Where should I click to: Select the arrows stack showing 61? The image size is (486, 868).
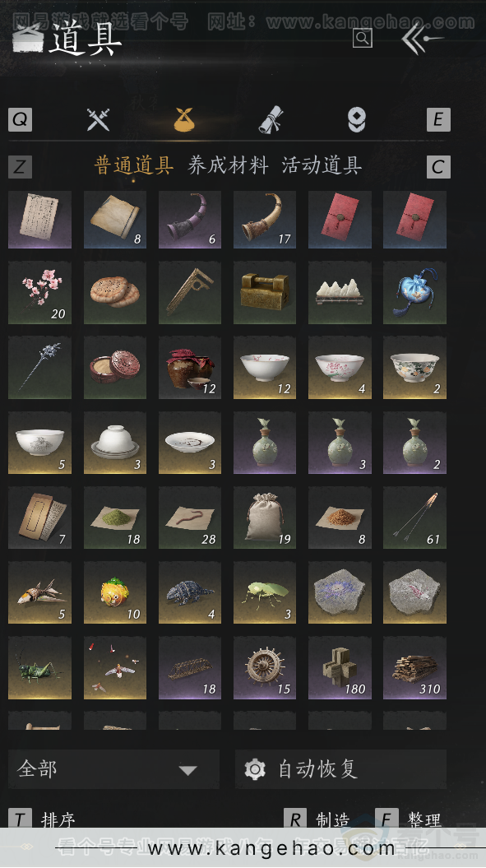414,518
